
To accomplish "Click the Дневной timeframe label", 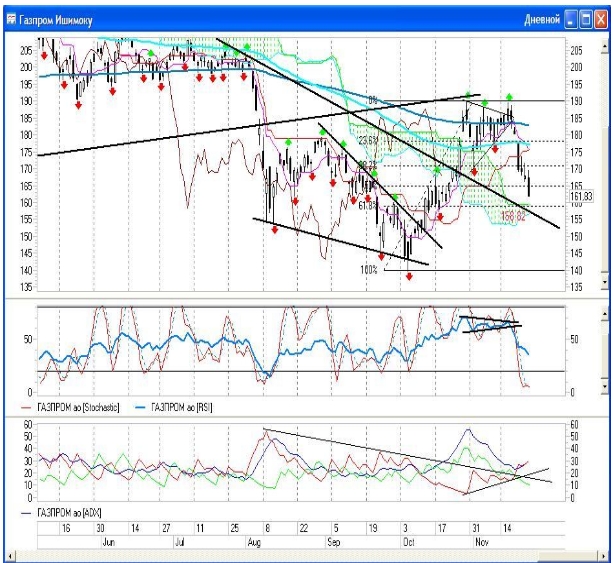I will tap(542, 20).
